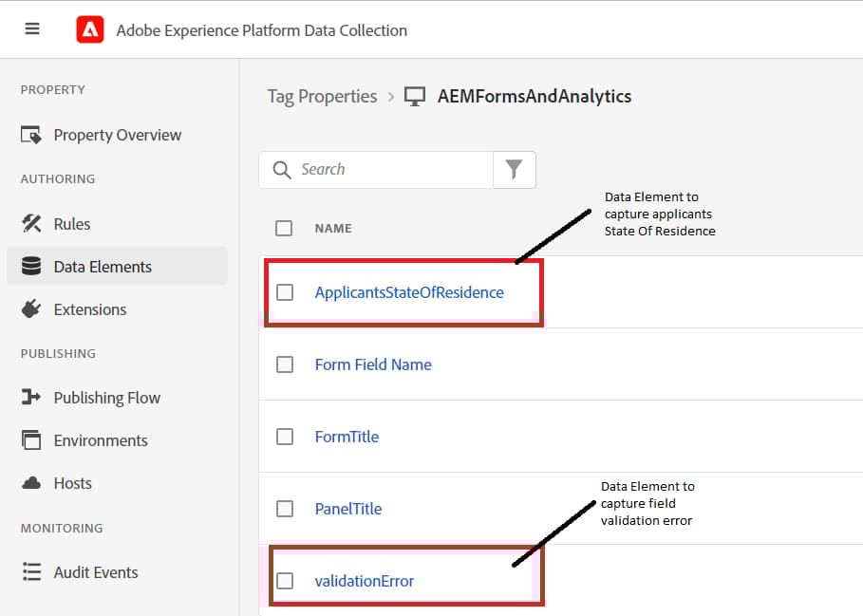The image size is (863, 616).
Task: Open the Form Field Name data element
Action: (374, 364)
